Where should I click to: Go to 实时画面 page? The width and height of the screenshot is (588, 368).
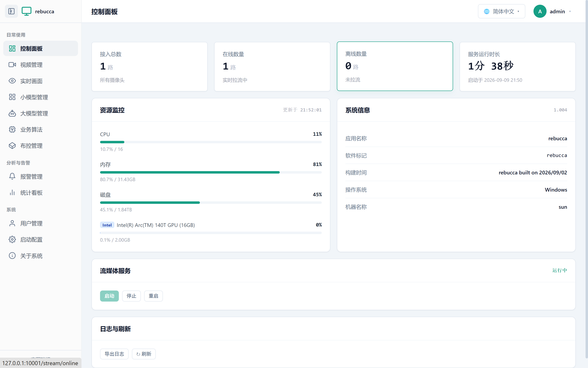(x=41, y=81)
